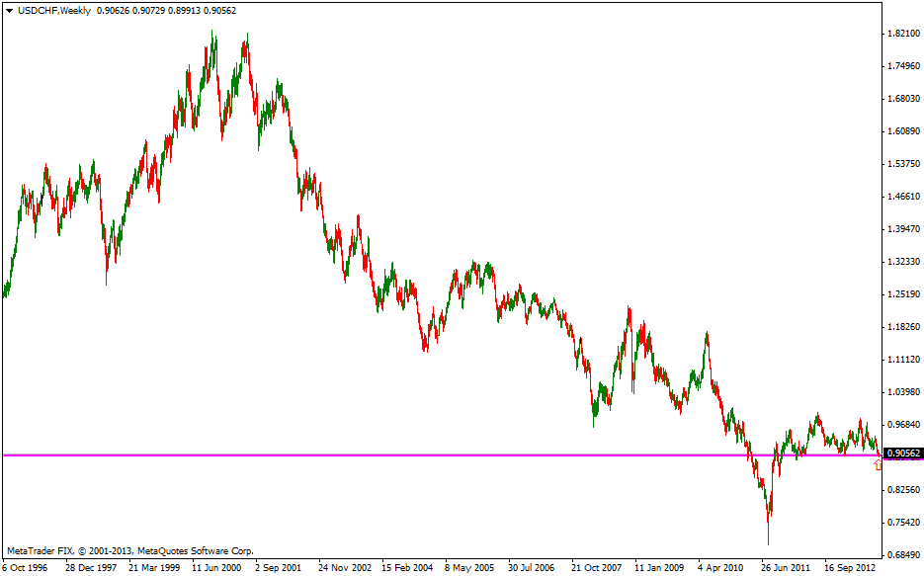Click the 6 Oct 1996 date label
924x576 pixels.
coord(25,568)
